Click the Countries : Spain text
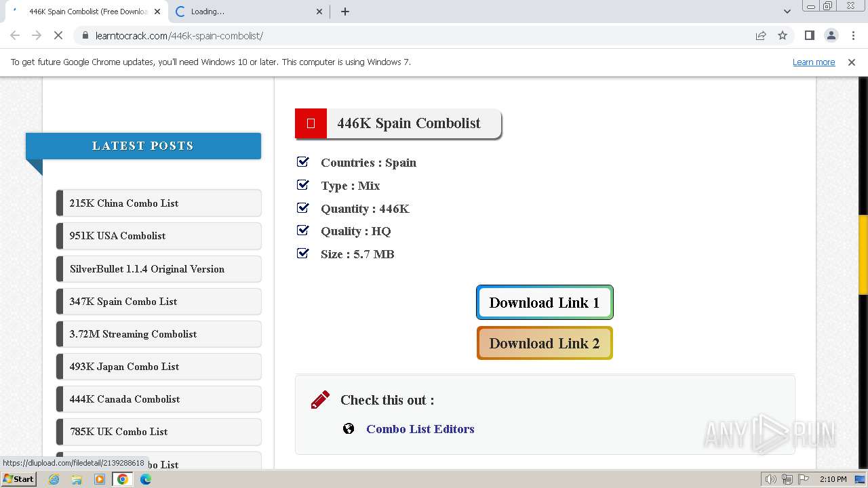Viewport: 868px width, 488px height. (368, 163)
